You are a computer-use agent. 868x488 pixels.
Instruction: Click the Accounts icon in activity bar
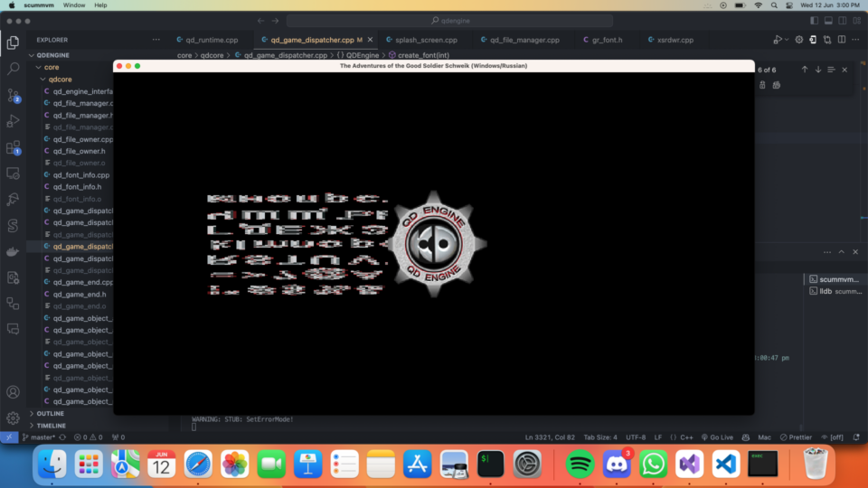point(13,392)
